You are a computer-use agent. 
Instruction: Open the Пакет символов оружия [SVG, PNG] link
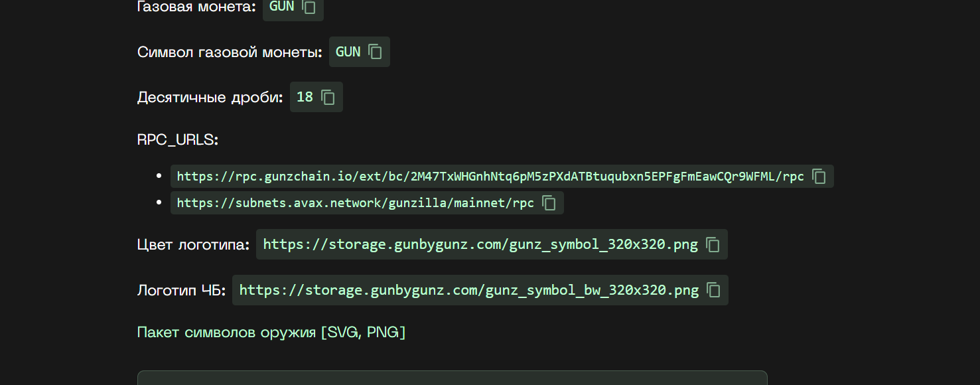pos(271,332)
